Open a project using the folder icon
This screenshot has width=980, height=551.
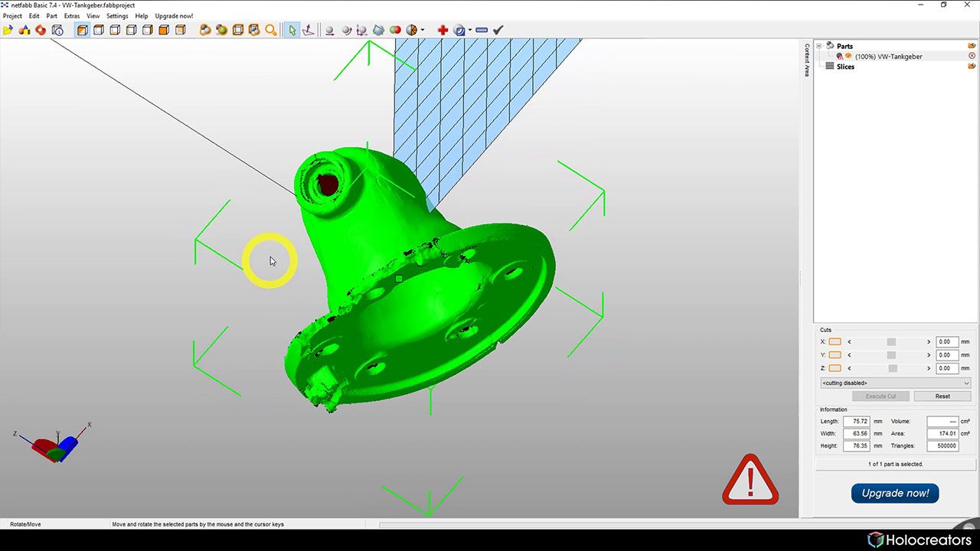point(8,30)
